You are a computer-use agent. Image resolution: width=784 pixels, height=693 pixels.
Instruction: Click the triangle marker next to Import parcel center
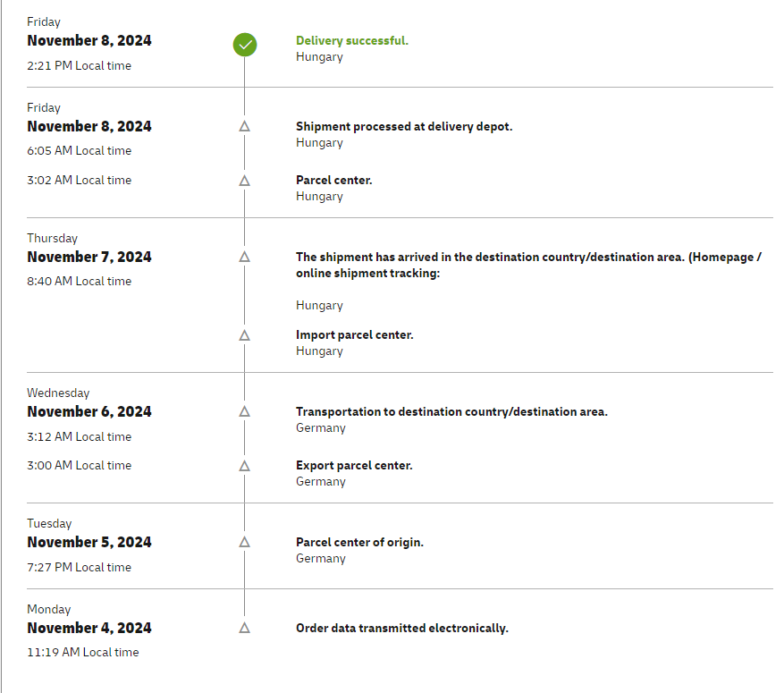pyautogui.click(x=245, y=335)
